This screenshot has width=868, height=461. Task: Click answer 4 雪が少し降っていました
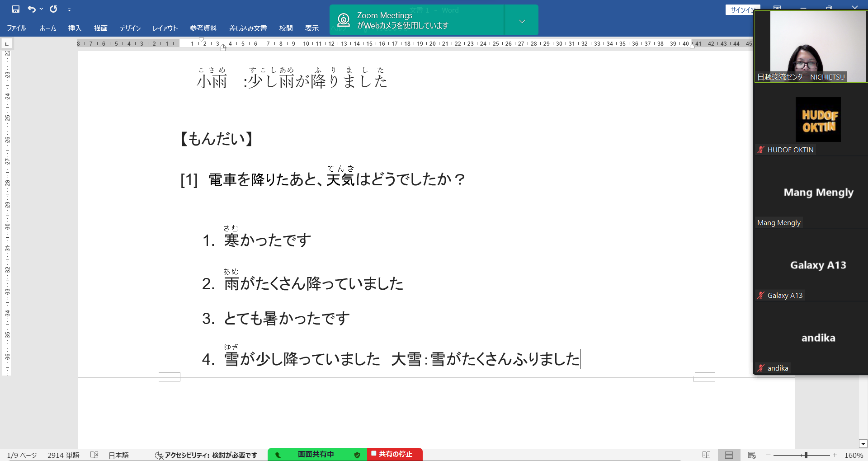[x=302, y=359]
